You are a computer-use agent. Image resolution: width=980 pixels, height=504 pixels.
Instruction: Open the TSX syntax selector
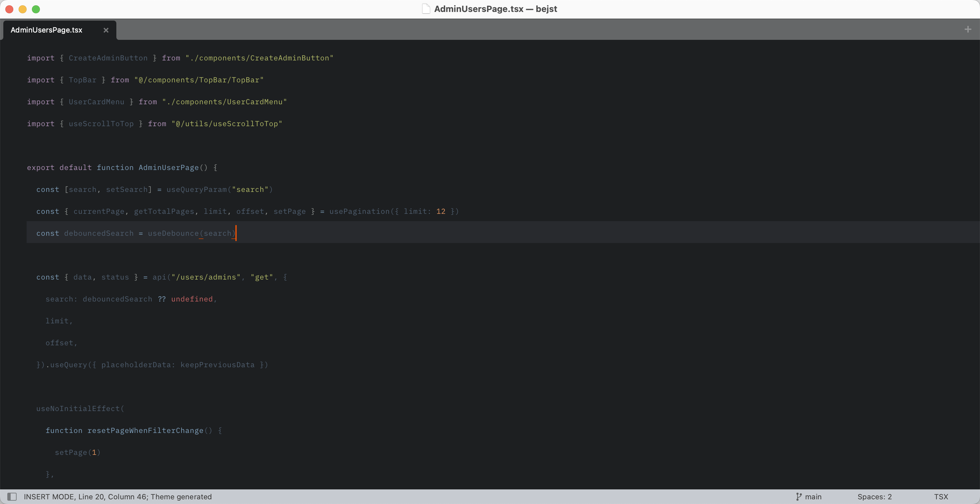(x=941, y=496)
